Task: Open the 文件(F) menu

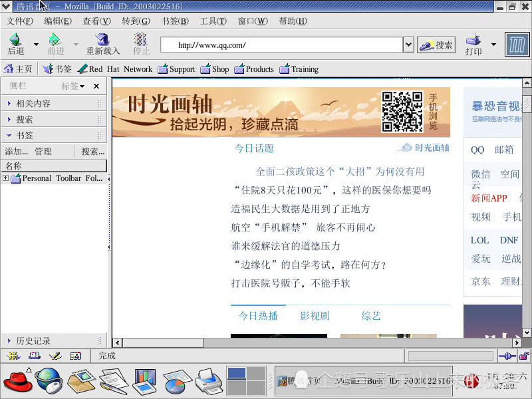Action: coord(20,21)
